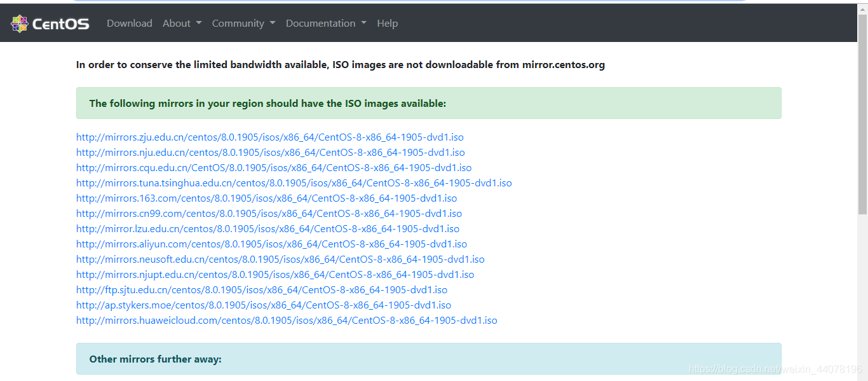Open the mirror.lzu.edu.cn ISO link
Screen dimensions: 868x381
click(268, 229)
